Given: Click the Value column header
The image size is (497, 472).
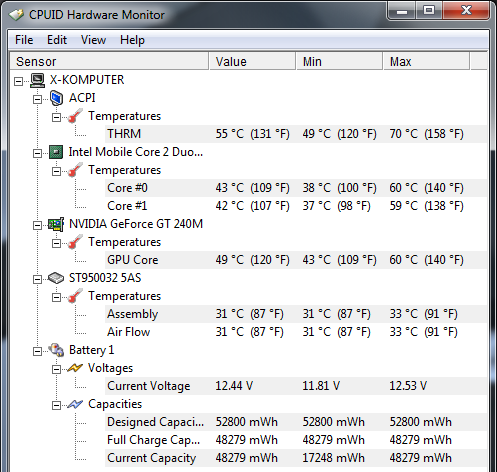Looking at the screenshot, I should coord(252,61).
